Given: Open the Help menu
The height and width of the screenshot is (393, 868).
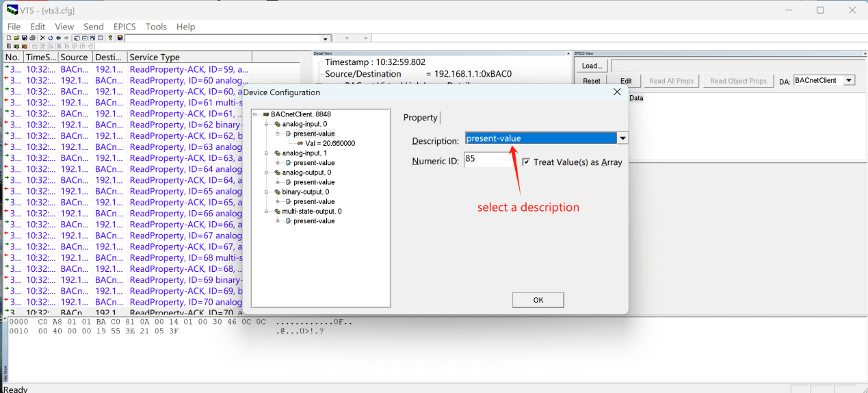Looking at the screenshot, I should tap(185, 27).
